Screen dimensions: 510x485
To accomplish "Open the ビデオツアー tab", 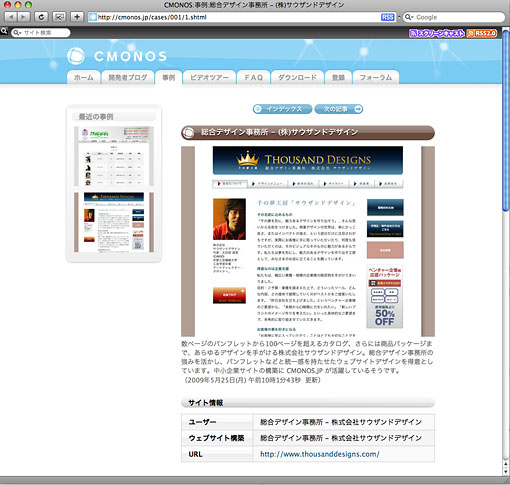I will (x=209, y=77).
